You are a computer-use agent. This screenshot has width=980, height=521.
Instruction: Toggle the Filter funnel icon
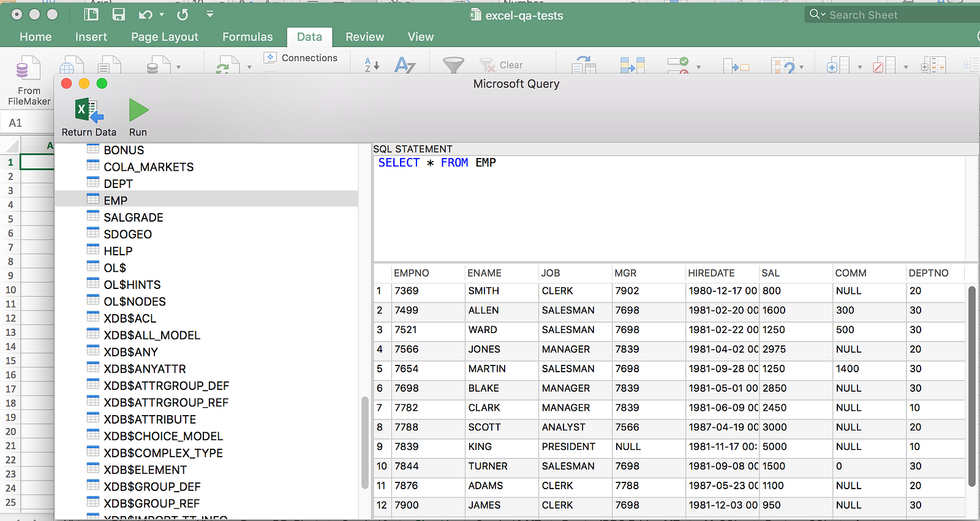pyautogui.click(x=453, y=65)
